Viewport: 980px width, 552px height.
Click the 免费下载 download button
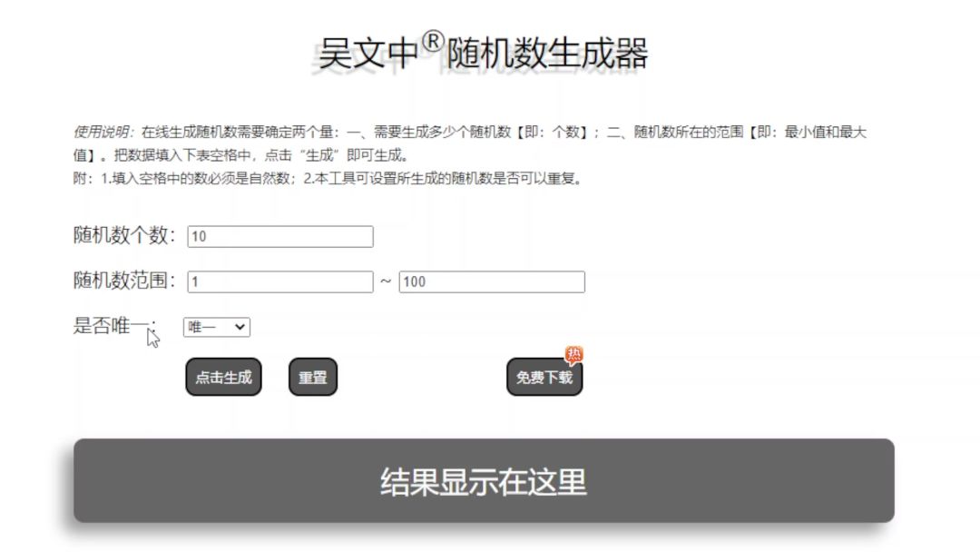pyautogui.click(x=544, y=377)
